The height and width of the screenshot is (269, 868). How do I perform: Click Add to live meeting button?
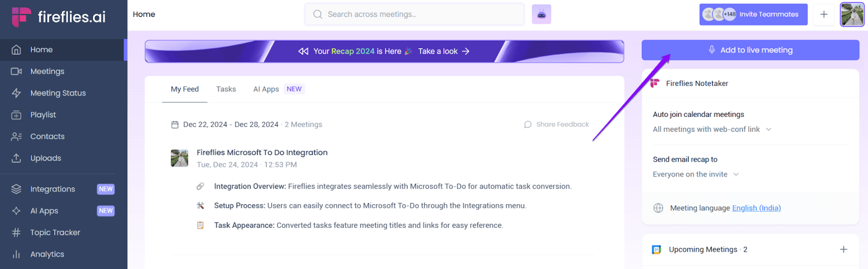750,50
